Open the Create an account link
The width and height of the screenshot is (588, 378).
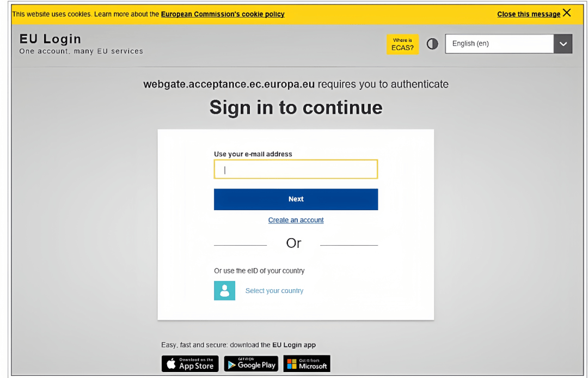pos(296,220)
